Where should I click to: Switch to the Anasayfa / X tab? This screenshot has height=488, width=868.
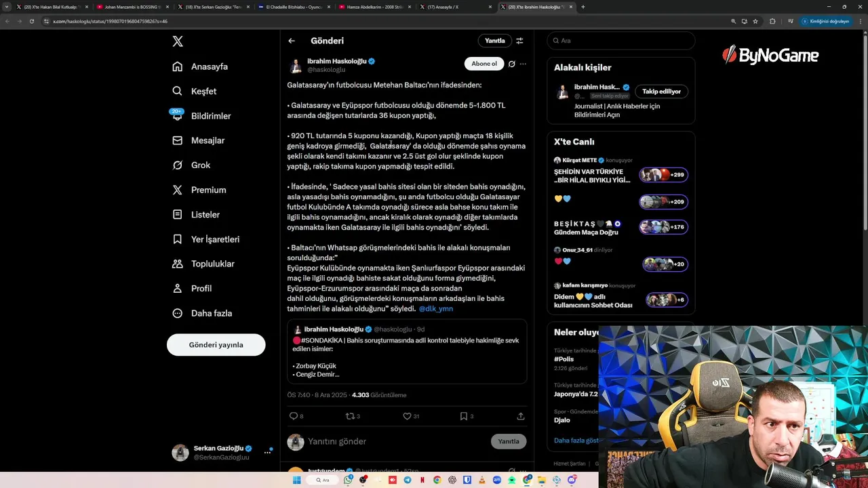(x=455, y=7)
